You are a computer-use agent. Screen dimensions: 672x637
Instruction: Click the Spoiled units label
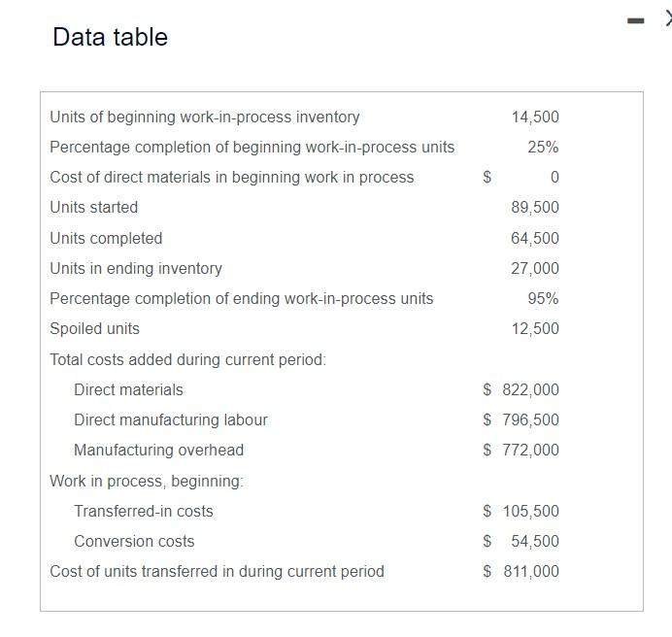(x=95, y=329)
